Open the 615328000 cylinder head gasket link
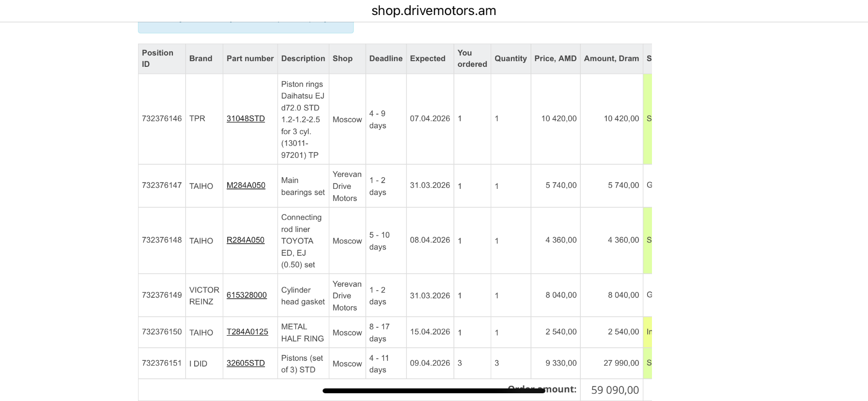 tap(247, 295)
